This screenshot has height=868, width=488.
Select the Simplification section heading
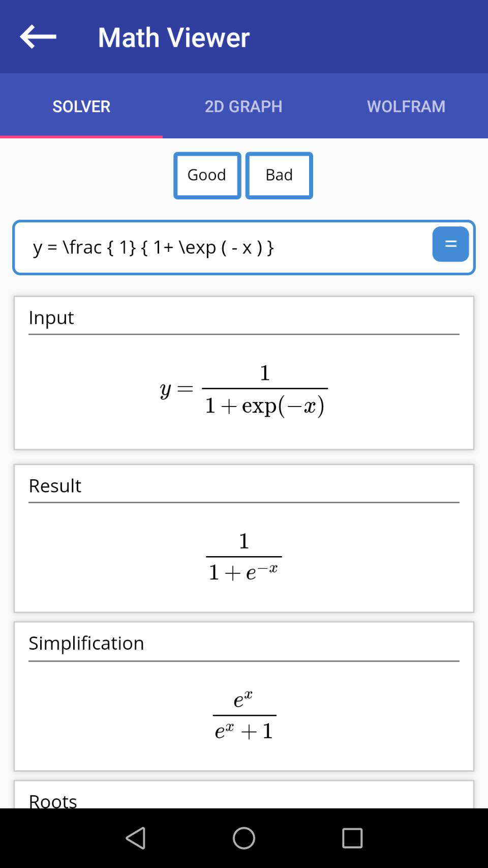(x=86, y=643)
